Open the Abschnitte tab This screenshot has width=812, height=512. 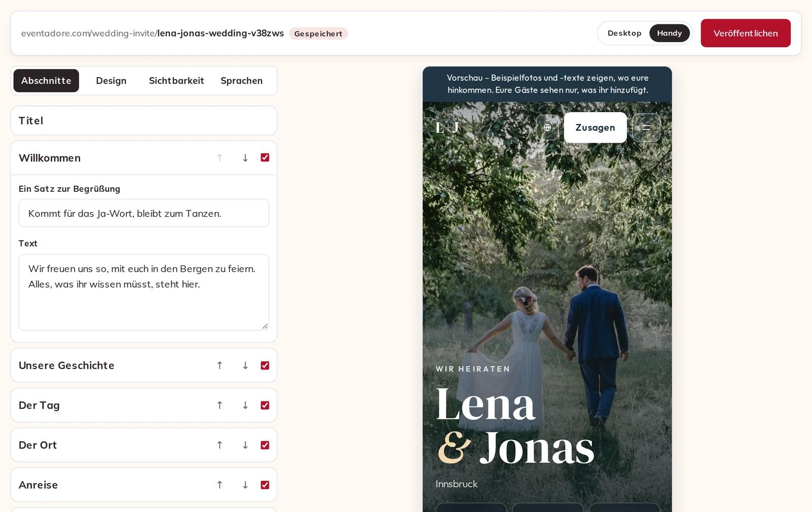coord(46,81)
